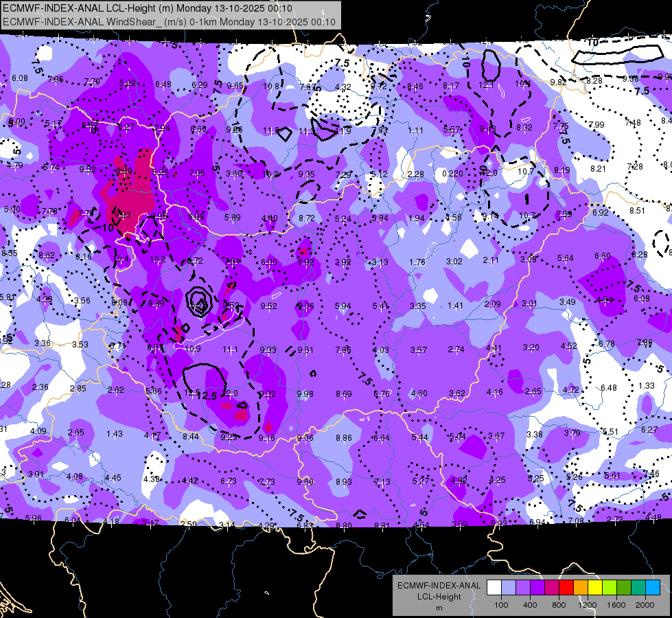672x618 pixels.
Task: Click the wind shear value 3.20
Action: click(x=531, y=347)
